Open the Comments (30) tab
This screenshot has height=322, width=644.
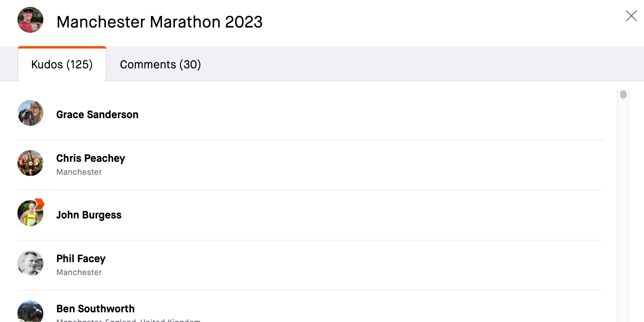point(160,64)
